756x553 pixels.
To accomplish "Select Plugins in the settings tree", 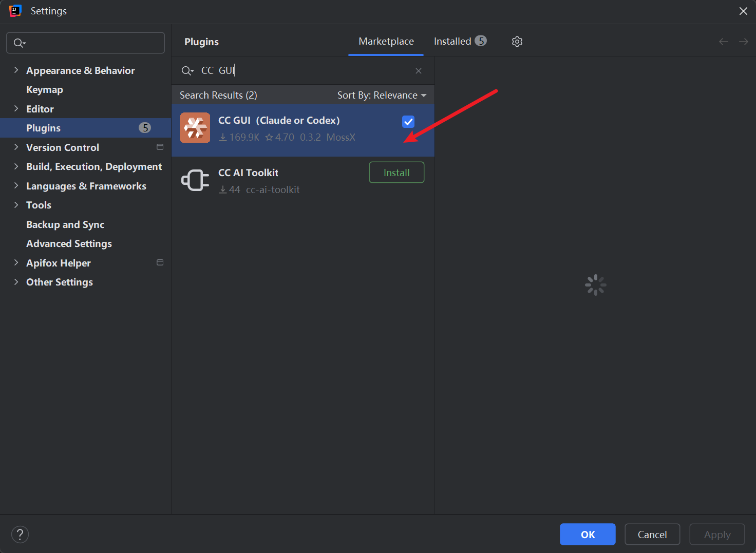I will click(85, 128).
